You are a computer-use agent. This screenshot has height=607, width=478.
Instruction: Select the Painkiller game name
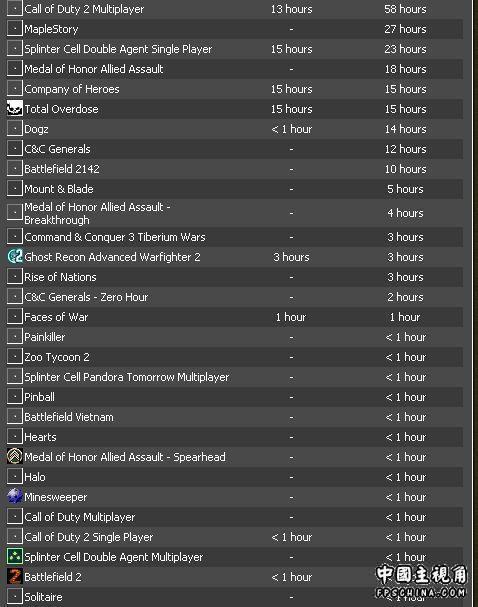click(45, 337)
